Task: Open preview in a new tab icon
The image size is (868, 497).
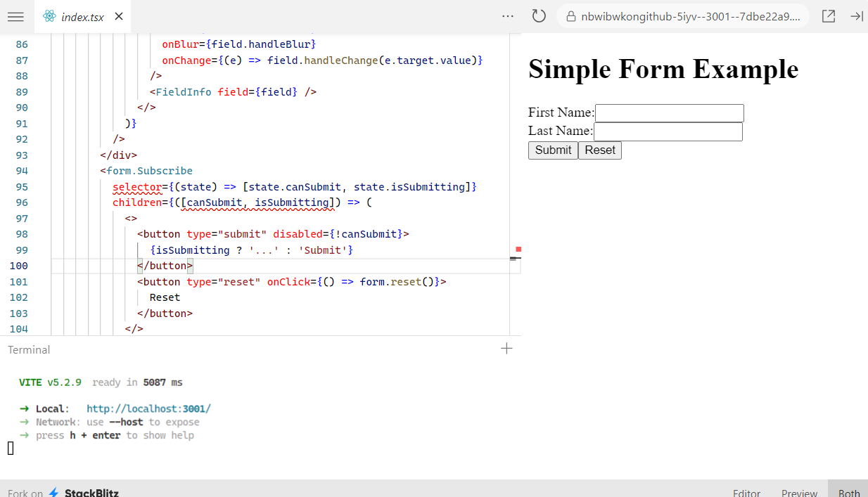Action: tap(829, 16)
